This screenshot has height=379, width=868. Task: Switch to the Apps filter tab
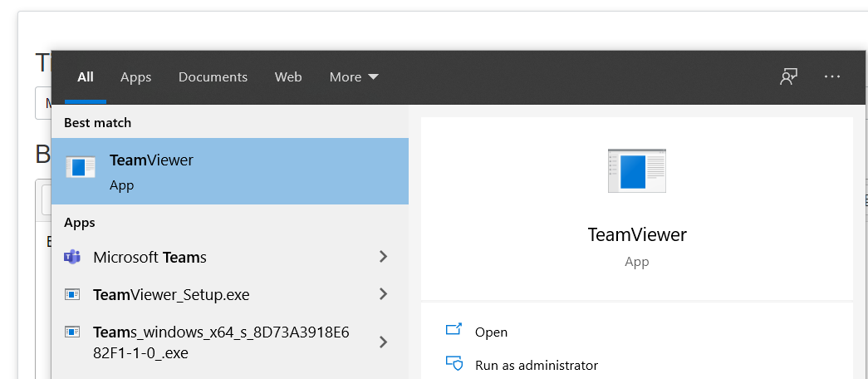click(x=135, y=76)
